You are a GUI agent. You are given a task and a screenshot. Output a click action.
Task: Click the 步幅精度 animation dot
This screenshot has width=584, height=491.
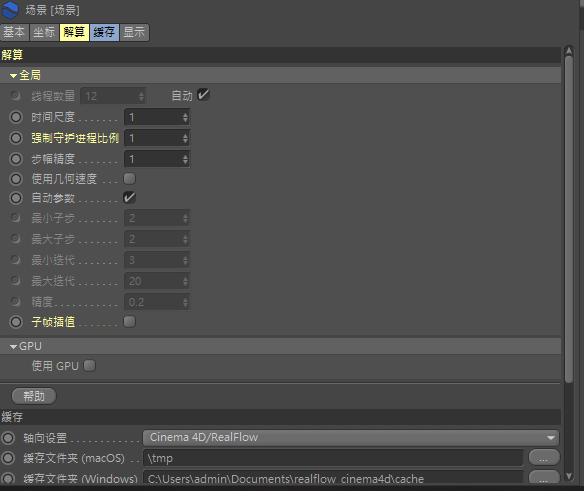click(16, 159)
